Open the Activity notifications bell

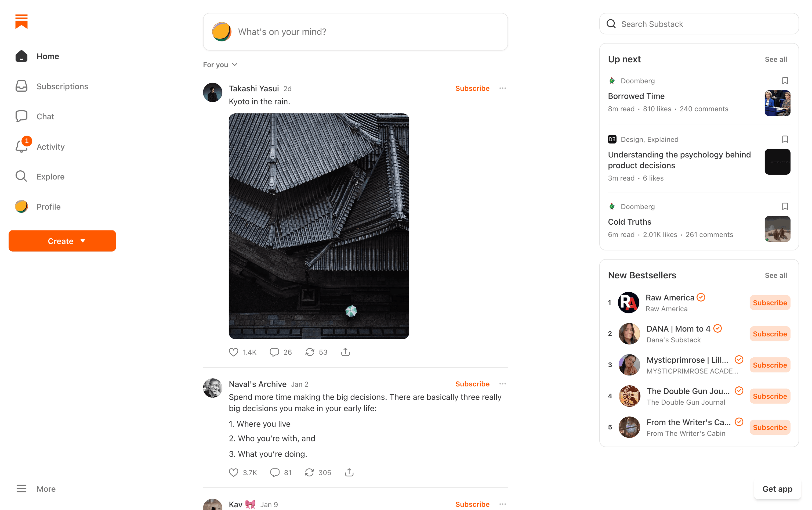pos(21,147)
